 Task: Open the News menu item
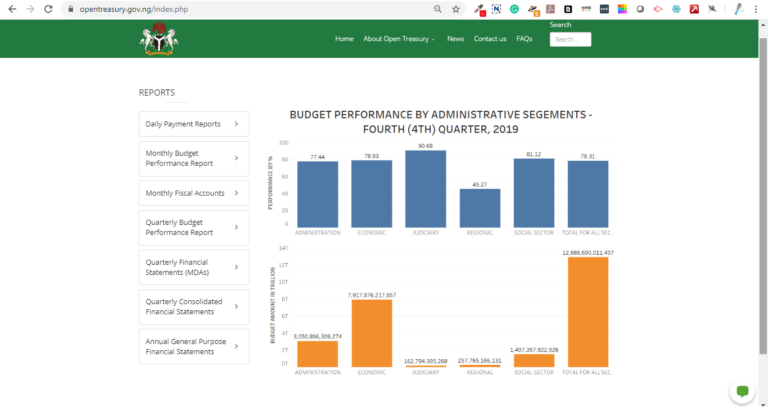click(x=456, y=39)
